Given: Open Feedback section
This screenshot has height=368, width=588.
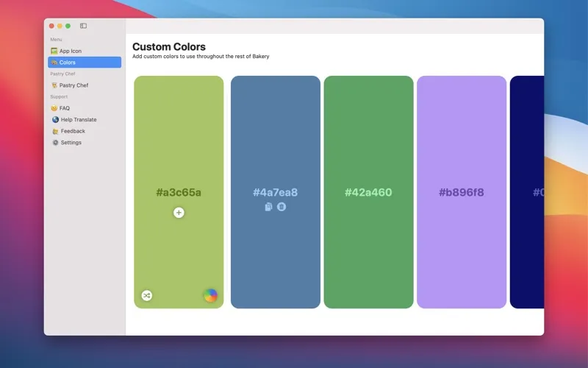Looking at the screenshot, I should [85, 131].
